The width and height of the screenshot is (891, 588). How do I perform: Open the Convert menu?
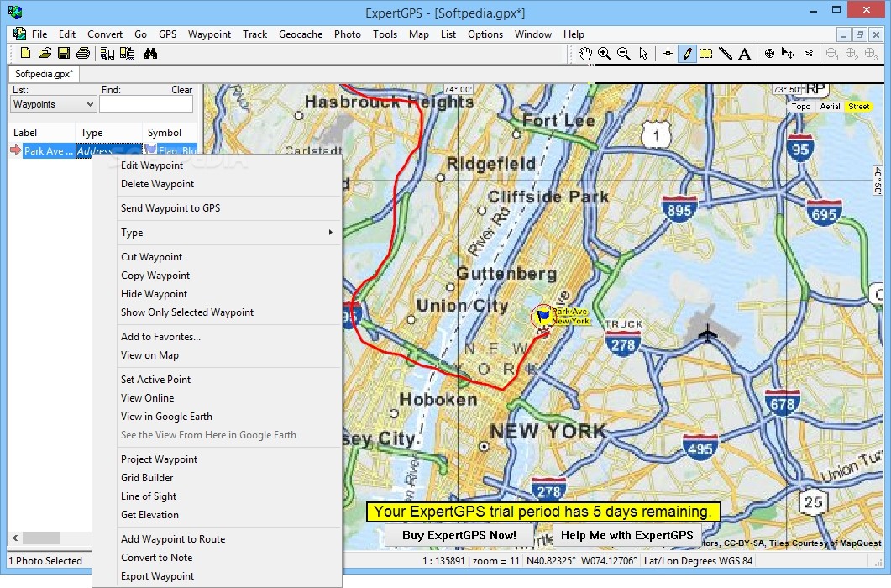[x=105, y=34]
